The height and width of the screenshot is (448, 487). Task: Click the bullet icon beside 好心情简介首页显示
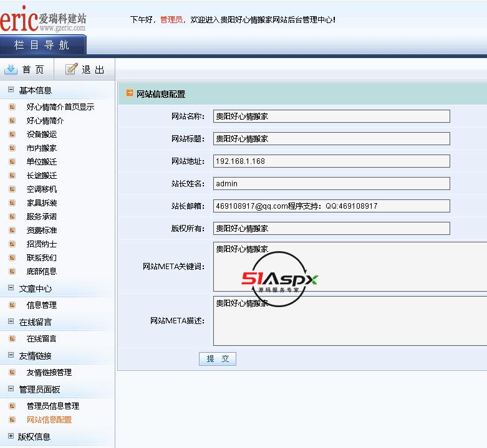[x=12, y=107]
